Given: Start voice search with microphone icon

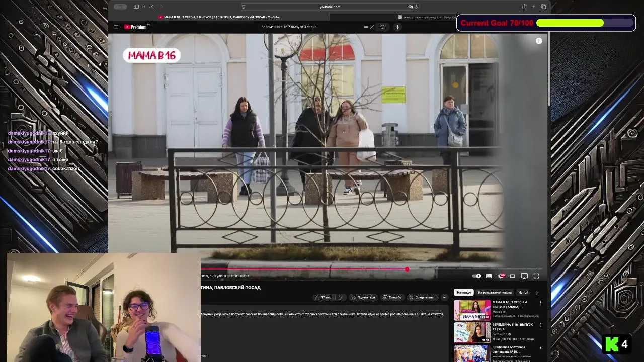Looking at the screenshot, I should click(x=397, y=27).
